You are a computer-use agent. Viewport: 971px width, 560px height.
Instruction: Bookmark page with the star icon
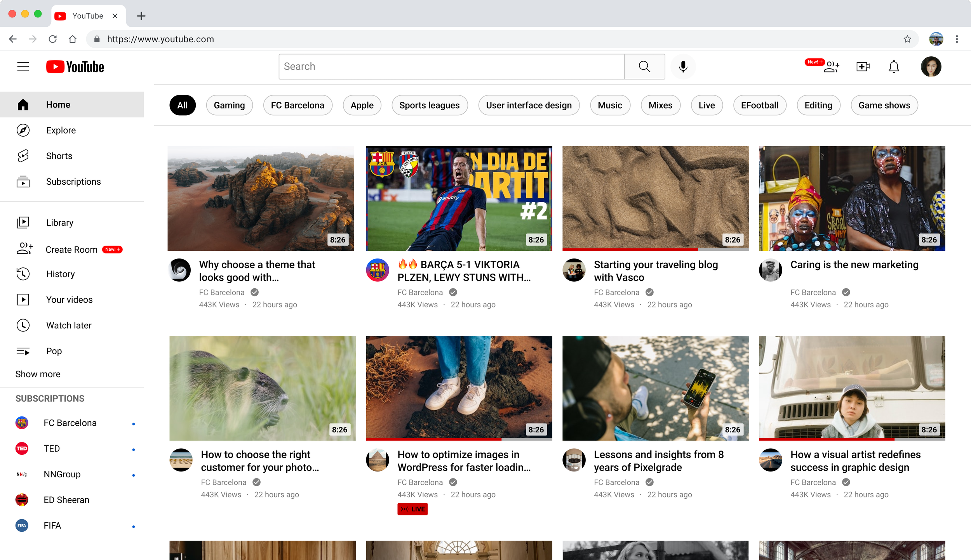tap(907, 39)
